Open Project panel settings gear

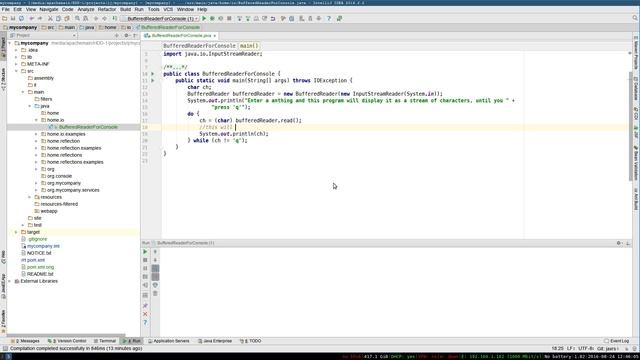click(126, 36)
